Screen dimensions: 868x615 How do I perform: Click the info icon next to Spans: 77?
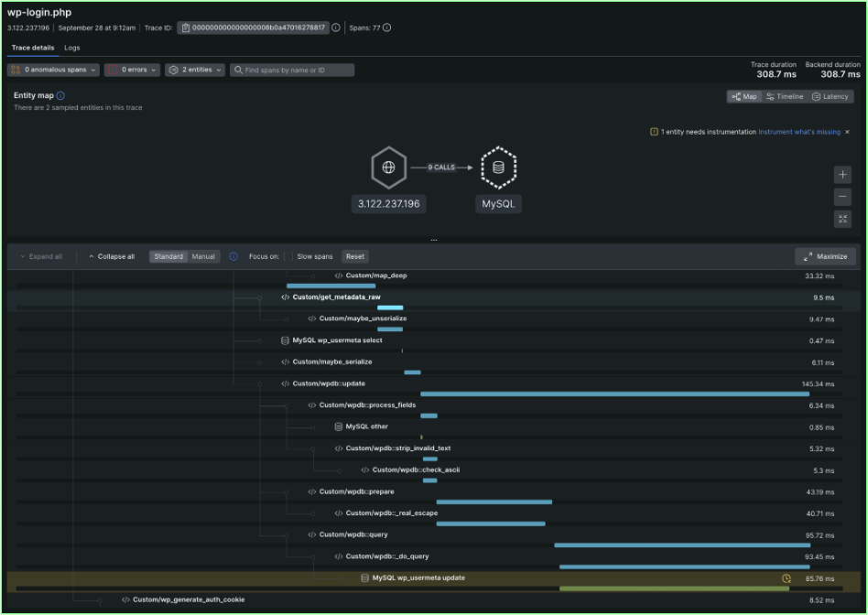tap(386, 27)
